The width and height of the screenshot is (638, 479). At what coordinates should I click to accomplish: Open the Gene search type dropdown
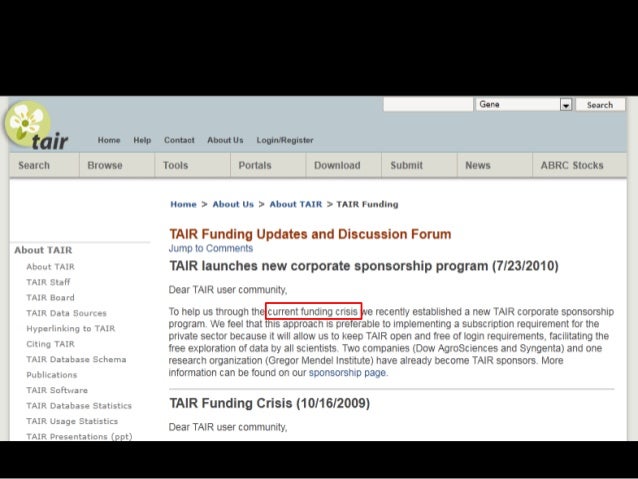(524, 105)
